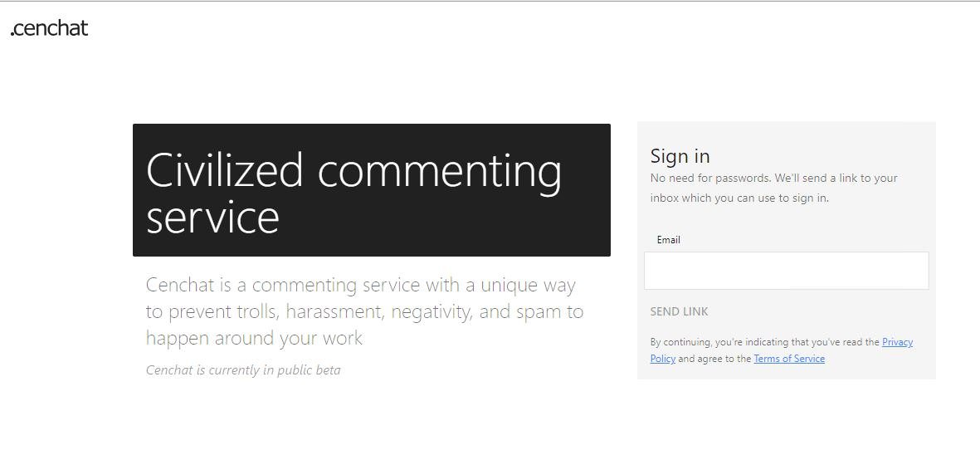Click the word service in the dark banner
Screen dimensions: 980x455
(x=212, y=218)
